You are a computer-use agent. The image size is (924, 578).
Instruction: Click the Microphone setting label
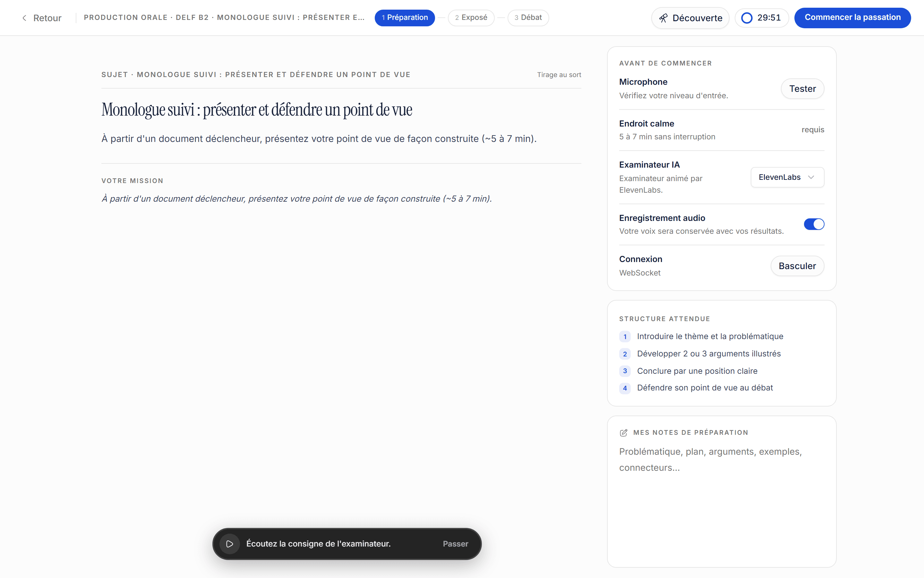643,82
